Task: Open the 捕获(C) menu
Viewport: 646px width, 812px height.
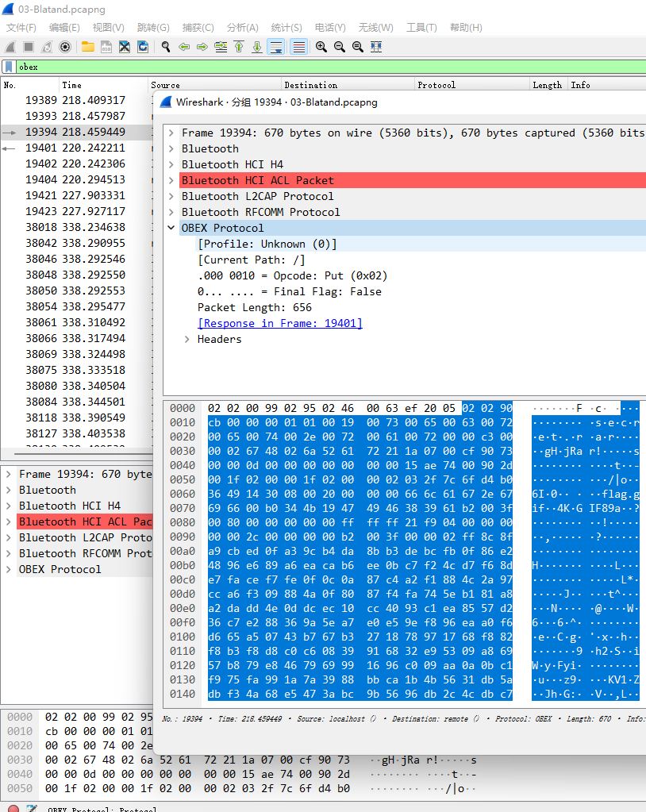Action: [198, 28]
